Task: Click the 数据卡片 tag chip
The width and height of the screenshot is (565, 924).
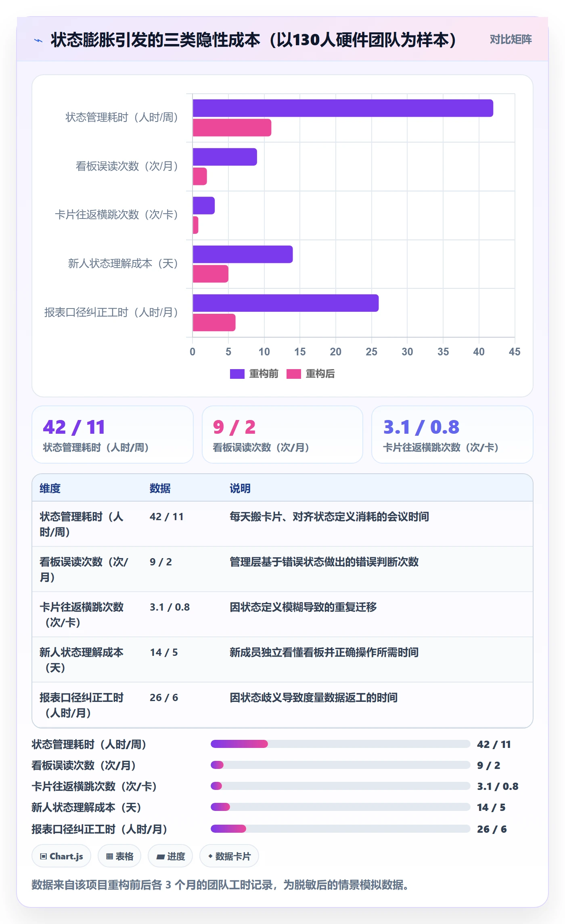Action: pyautogui.click(x=229, y=856)
